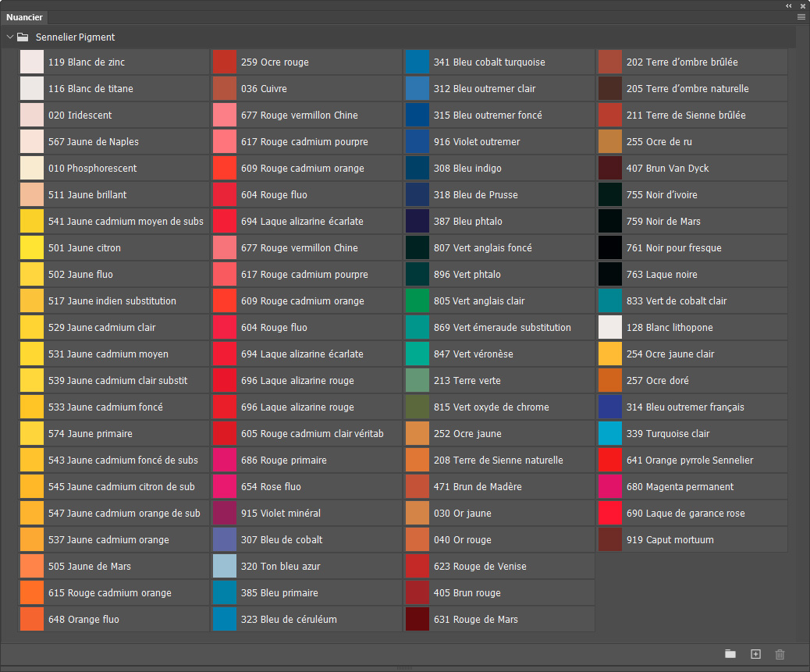Viewport: 810px width, 672px height.
Task: Select 815 Vert oxyde de chrome
Action: tap(499, 407)
